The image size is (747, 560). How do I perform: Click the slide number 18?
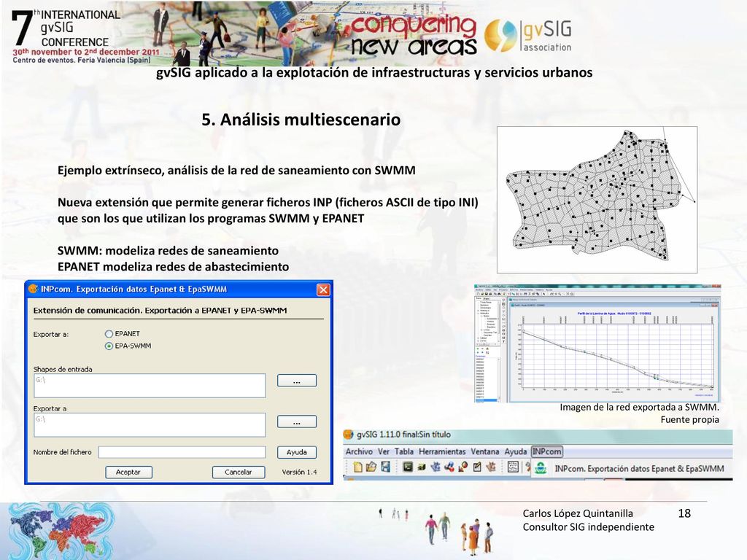click(684, 513)
